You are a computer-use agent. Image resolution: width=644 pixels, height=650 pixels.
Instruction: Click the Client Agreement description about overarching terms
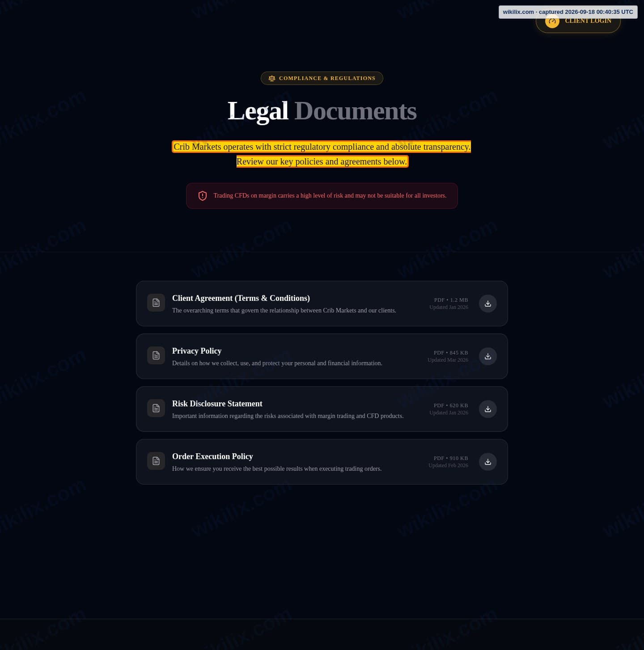[284, 310]
